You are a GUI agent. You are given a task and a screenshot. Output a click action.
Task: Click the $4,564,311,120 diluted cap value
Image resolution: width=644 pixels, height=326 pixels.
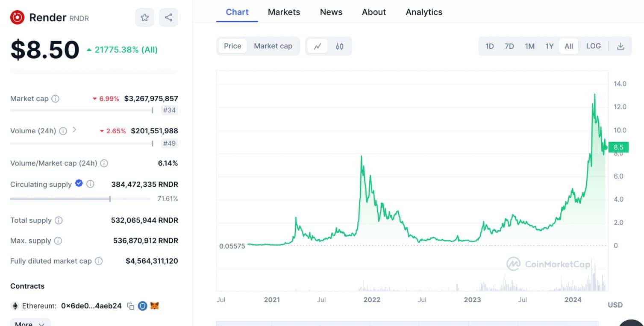click(152, 261)
